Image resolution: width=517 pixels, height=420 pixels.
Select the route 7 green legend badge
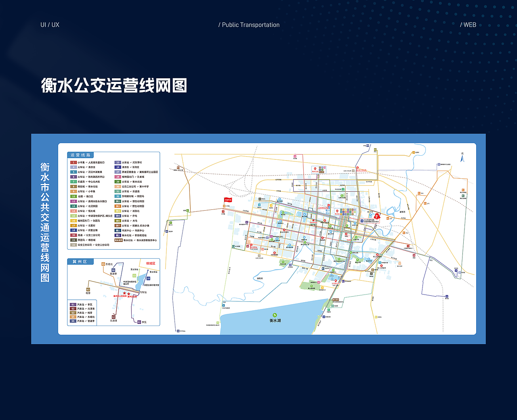74,182
